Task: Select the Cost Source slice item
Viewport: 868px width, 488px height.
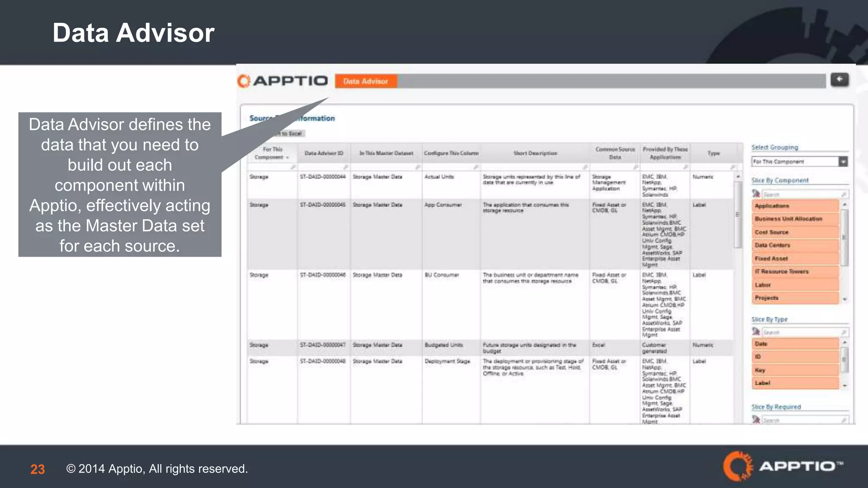Action: pyautogui.click(x=796, y=232)
